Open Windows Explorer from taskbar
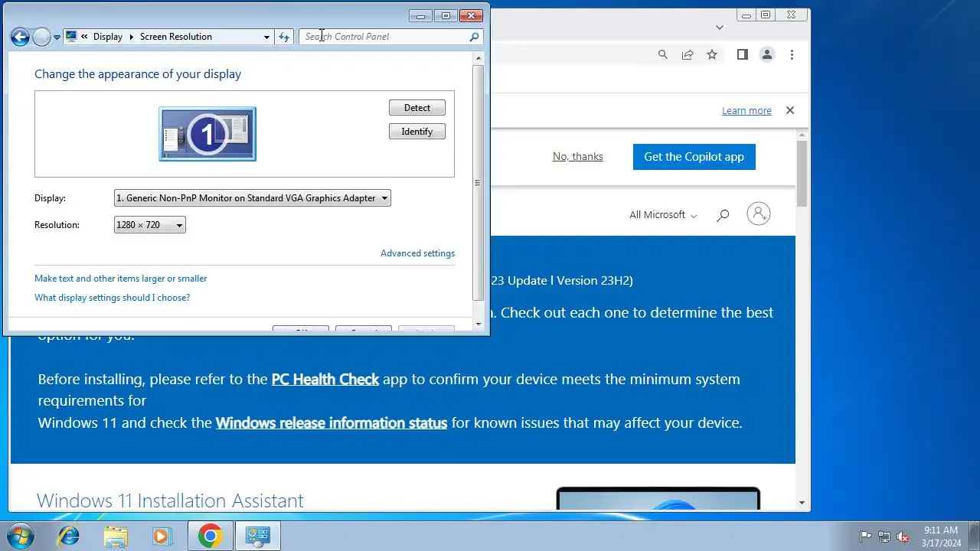Image resolution: width=980 pixels, height=551 pixels. click(x=116, y=536)
